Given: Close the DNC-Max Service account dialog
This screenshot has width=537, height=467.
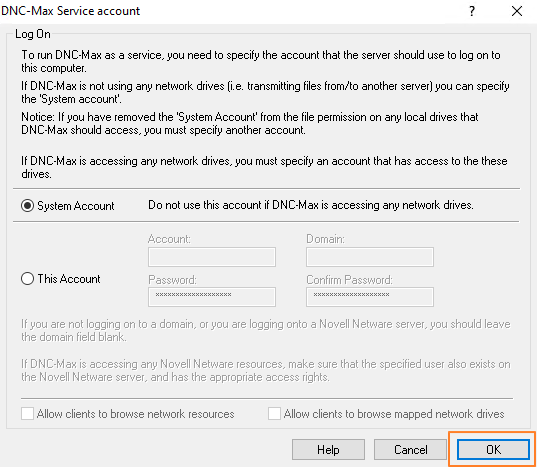Looking at the screenshot, I should click(x=517, y=11).
